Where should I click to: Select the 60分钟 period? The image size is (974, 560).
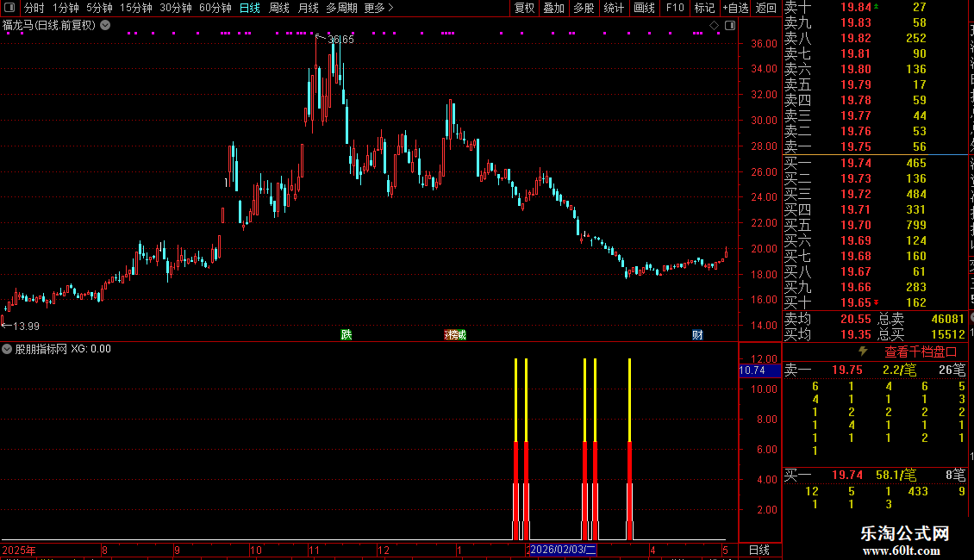coord(215,8)
